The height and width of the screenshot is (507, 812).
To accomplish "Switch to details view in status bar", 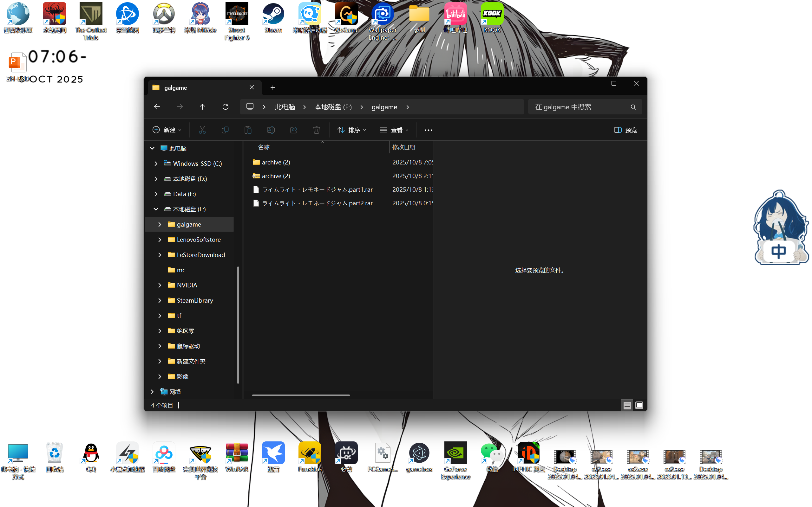I will [x=627, y=405].
